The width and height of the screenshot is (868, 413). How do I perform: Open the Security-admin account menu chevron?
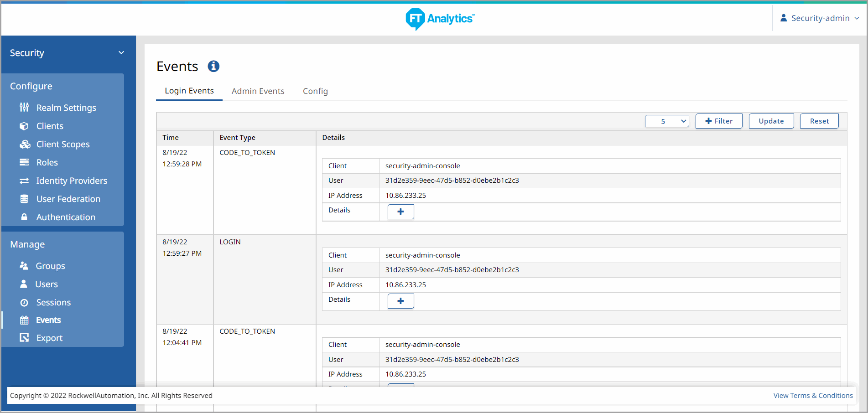pyautogui.click(x=857, y=18)
